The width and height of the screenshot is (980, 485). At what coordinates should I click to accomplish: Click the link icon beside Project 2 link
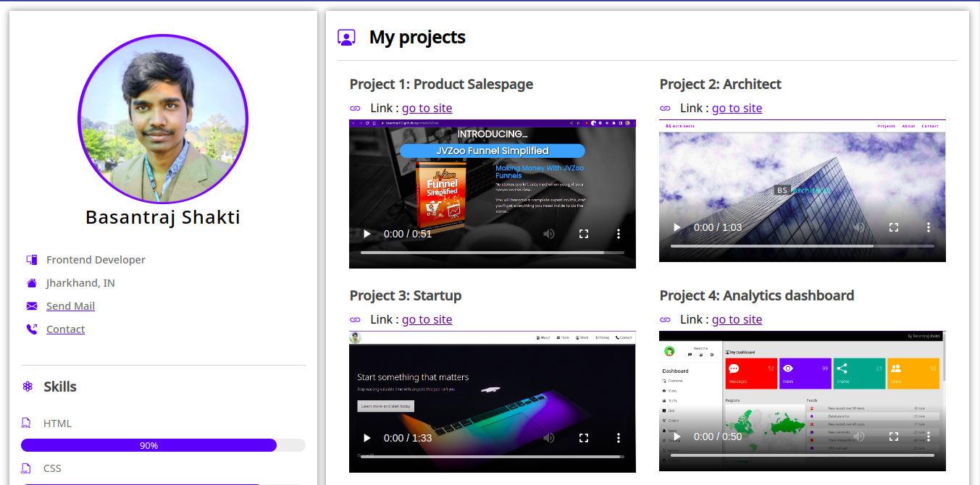[x=665, y=107]
